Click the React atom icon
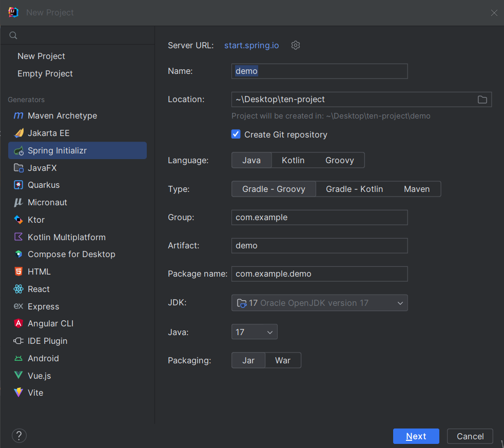The image size is (504, 448). (x=18, y=289)
